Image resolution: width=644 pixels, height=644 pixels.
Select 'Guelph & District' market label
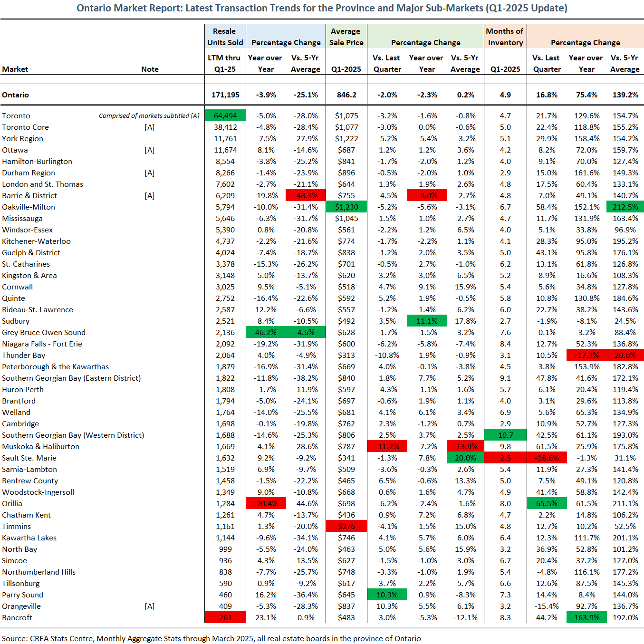point(31,253)
